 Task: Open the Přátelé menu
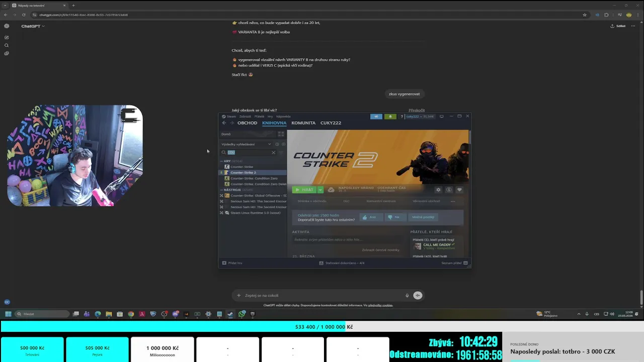[x=259, y=116]
